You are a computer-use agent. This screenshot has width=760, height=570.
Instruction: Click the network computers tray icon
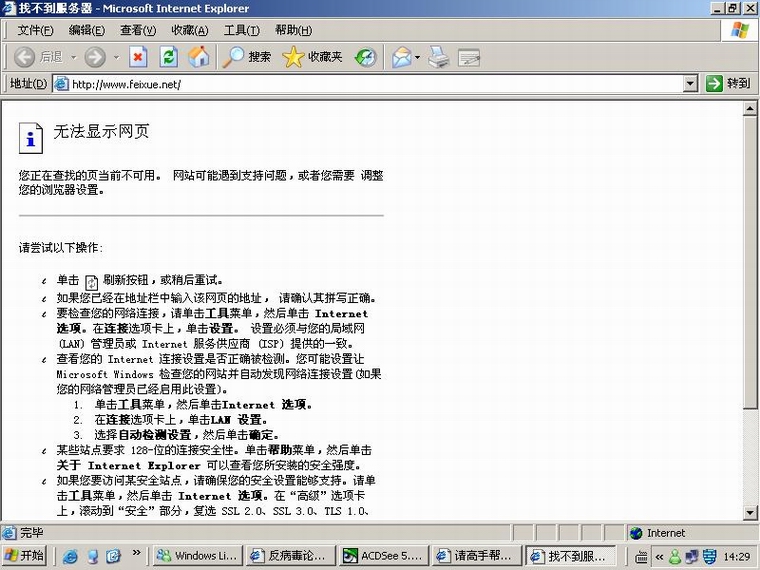[x=692, y=556]
